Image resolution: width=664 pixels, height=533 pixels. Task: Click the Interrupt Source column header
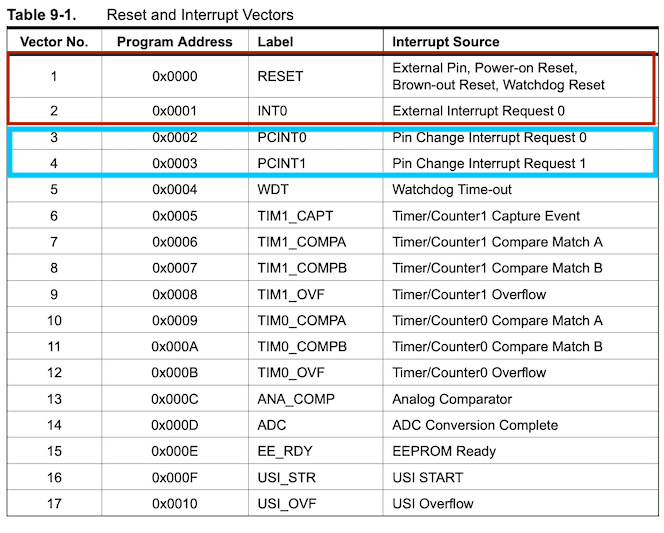point(446,42)
